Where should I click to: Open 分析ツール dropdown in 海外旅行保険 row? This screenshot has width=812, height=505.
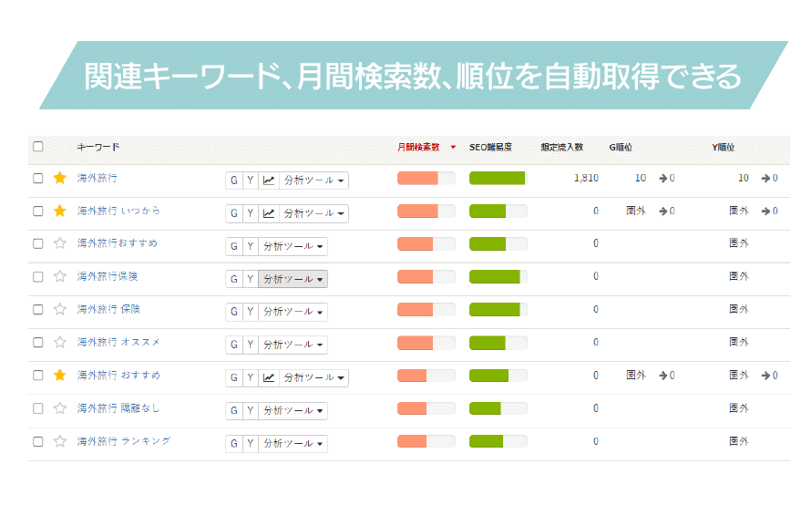tap(293, 279)
